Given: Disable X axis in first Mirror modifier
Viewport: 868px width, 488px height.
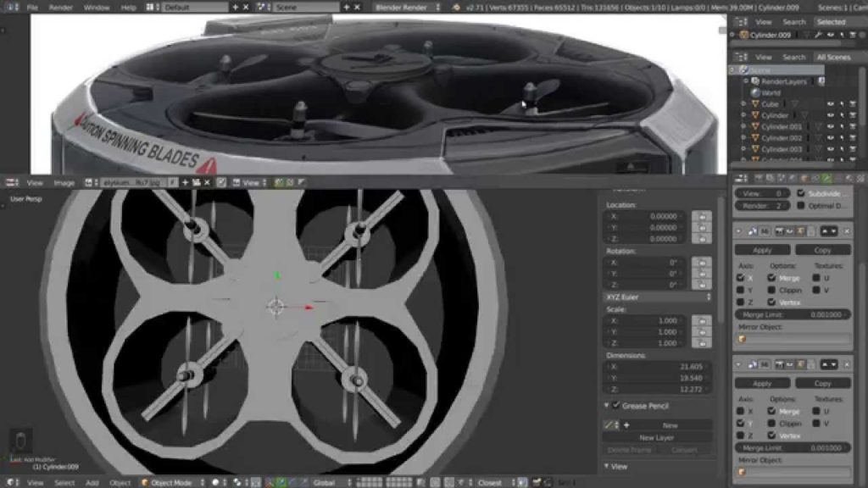Looking at the screenshot, I should [x=740, y=278].
